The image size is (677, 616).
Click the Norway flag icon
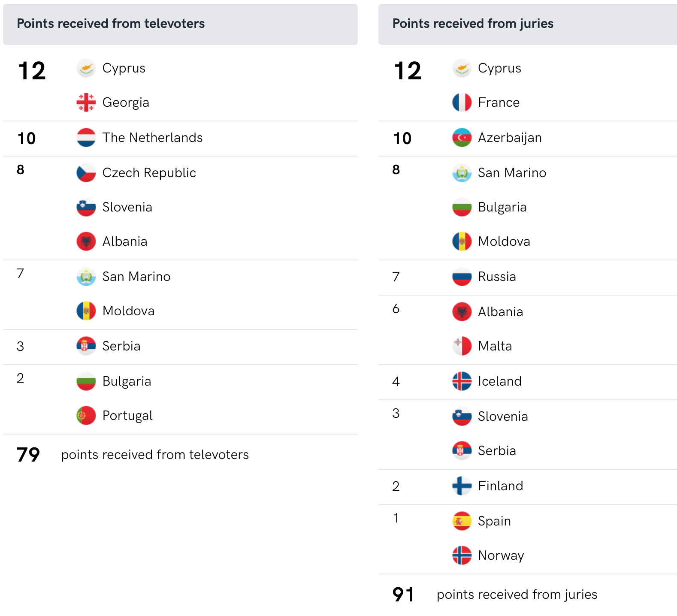pyautogui.click(x=462, y=556)
